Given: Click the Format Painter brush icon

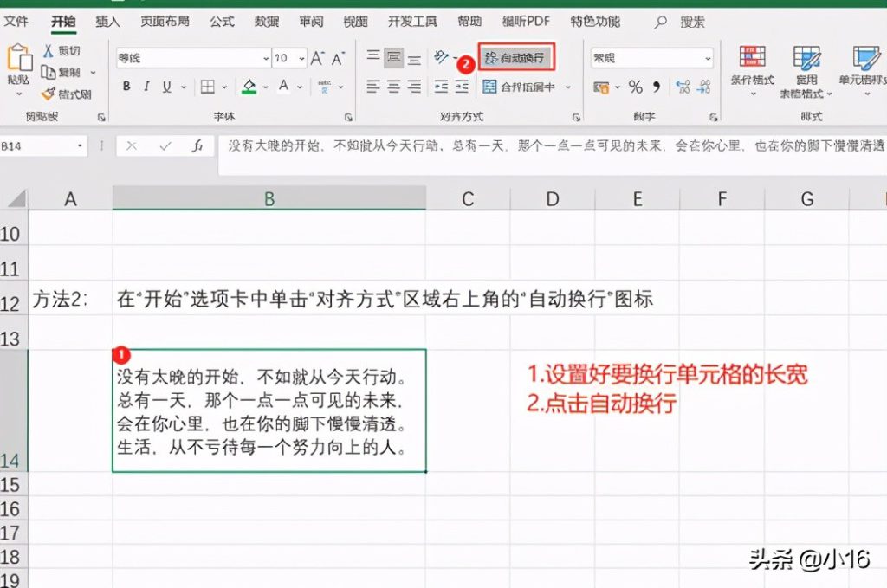Looking at the screenshot, I should pos(49,94).
